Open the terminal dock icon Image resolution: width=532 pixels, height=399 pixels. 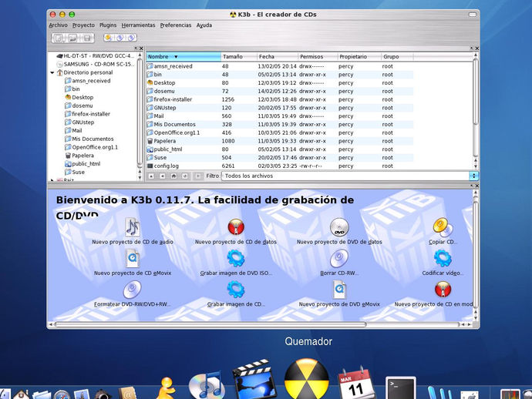point(401,387)
